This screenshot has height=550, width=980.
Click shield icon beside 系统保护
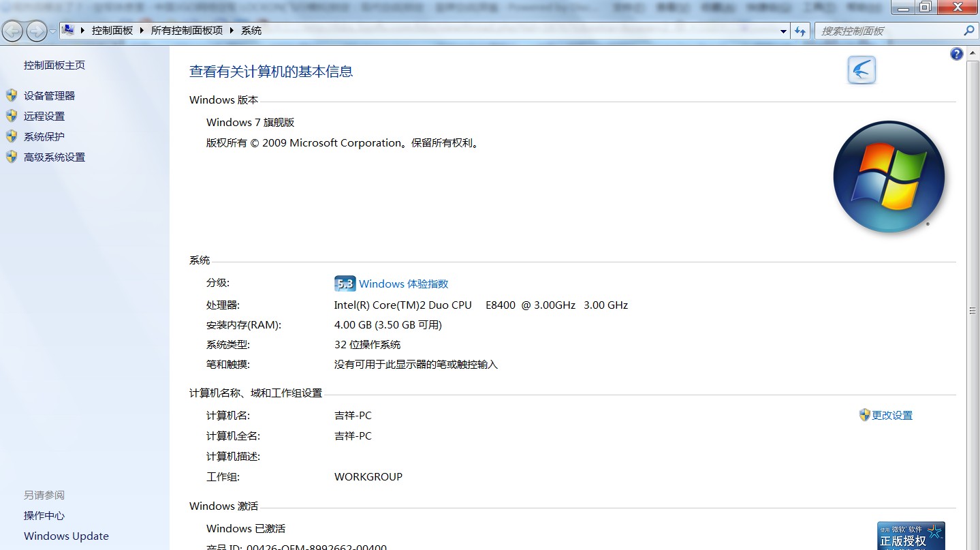(x=12, y=136)
